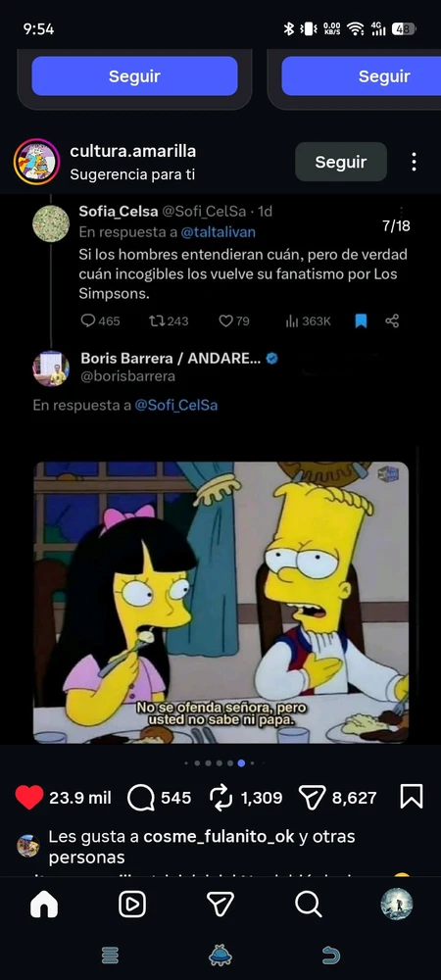Unlike the post via red heart icon
The width and height of the screenshot is (441, 980).
coord(28,798)
